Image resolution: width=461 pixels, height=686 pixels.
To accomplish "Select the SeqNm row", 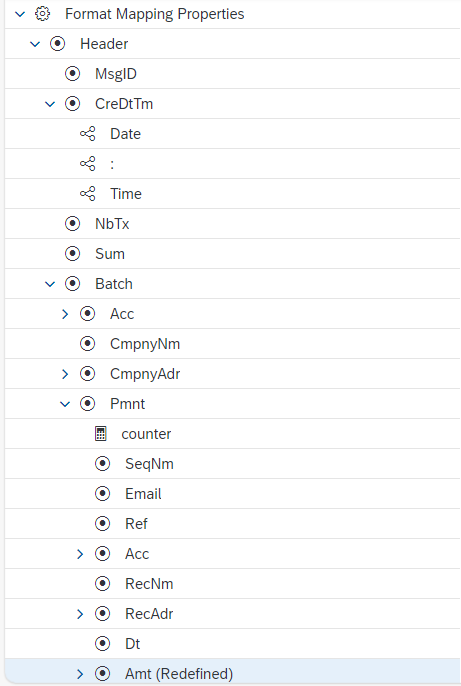I will [232, 464].
